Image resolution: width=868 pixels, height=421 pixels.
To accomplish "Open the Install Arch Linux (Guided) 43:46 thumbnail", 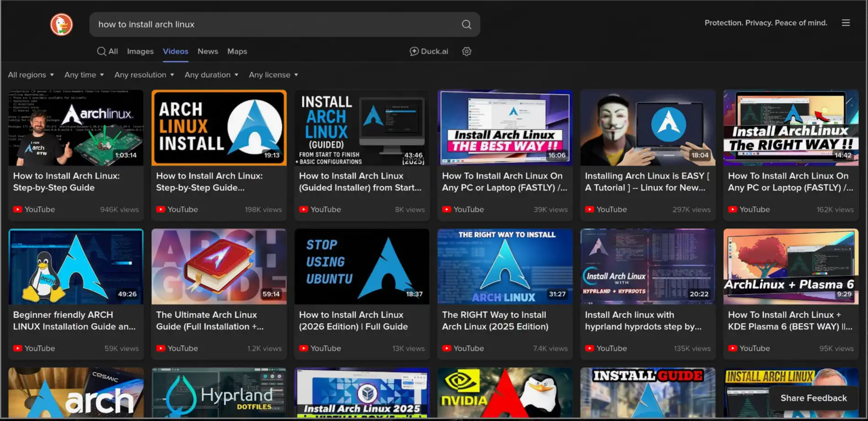I will pos(362,128).
